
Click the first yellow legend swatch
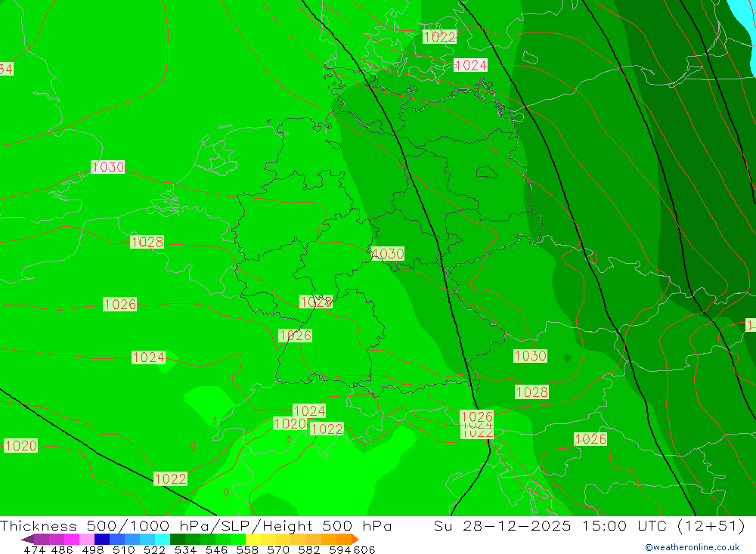pos(253,539)
